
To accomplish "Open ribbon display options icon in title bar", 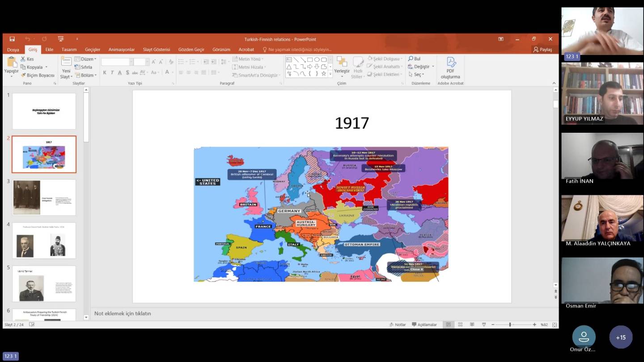I will (501, 39).
